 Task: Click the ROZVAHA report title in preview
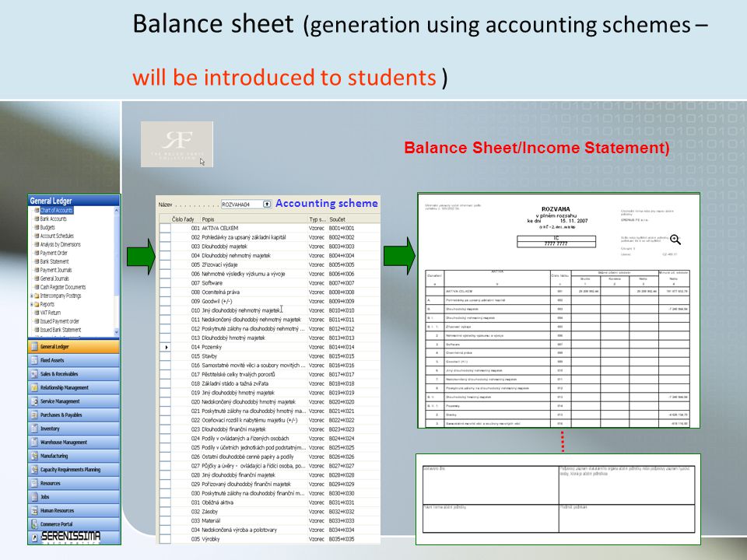556,209
